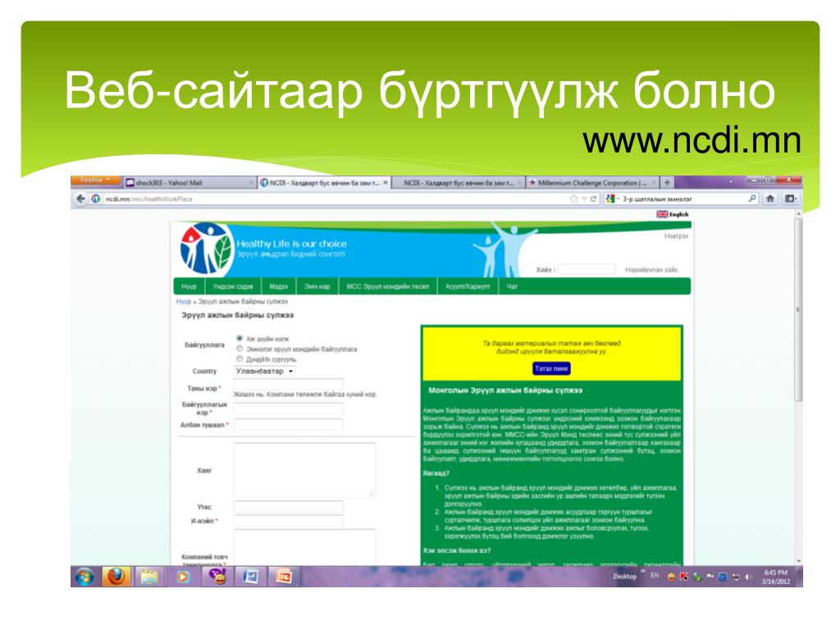The image size is (840, 630).
Task: Click the magnifier search icon in search bar
Action: point(752,199)
